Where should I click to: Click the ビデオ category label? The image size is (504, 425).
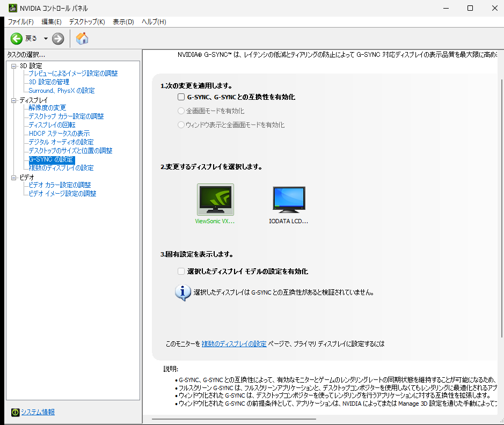coord(27,177)
